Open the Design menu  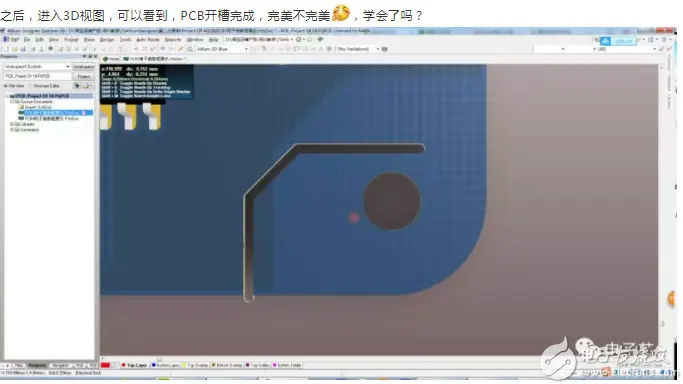[107, 40]
